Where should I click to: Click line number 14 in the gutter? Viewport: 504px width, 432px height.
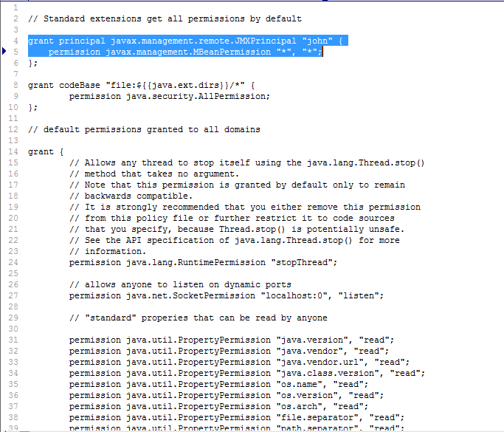[x=13, y=151]
